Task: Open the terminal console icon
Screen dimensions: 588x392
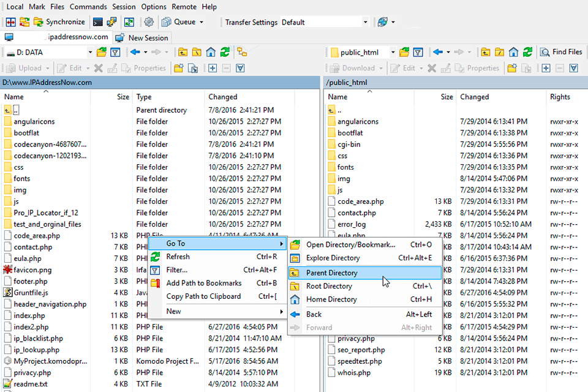Action: (98, 22)
